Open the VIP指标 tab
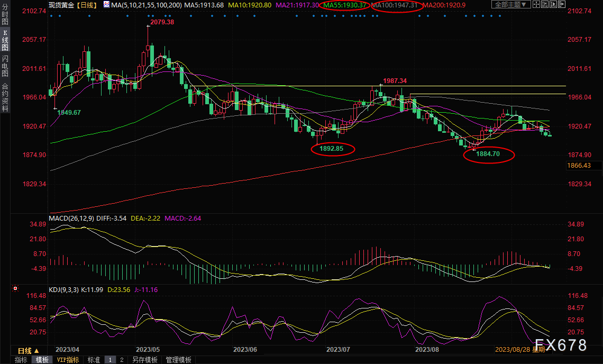This screenshot has height=364, width=603. pyautogui.click(x=68, y=360)
